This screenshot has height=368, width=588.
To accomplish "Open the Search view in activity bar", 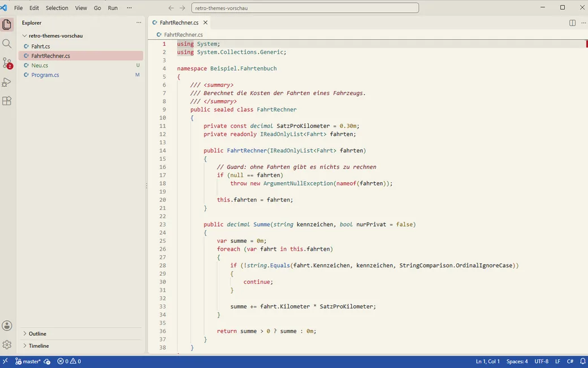I will tap(7, 44).
